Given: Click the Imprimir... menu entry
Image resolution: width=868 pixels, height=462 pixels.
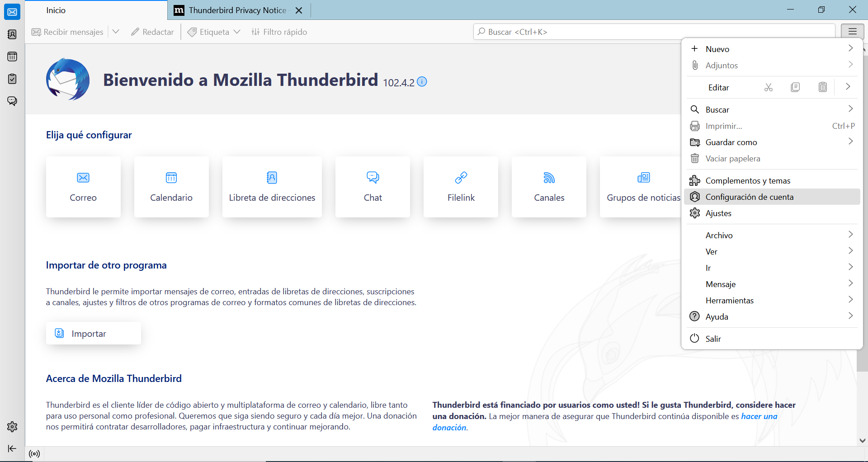Looking at the screenshot, I should point(772,126).
